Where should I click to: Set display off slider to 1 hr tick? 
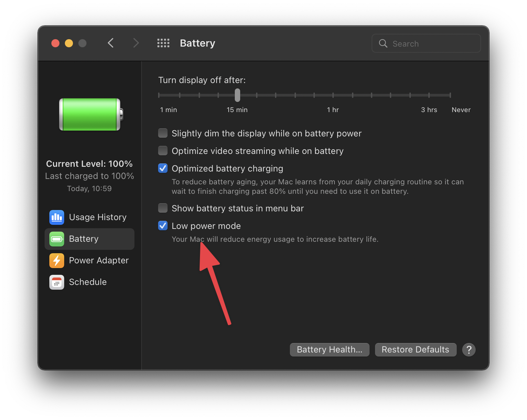(x=333, y=95)
